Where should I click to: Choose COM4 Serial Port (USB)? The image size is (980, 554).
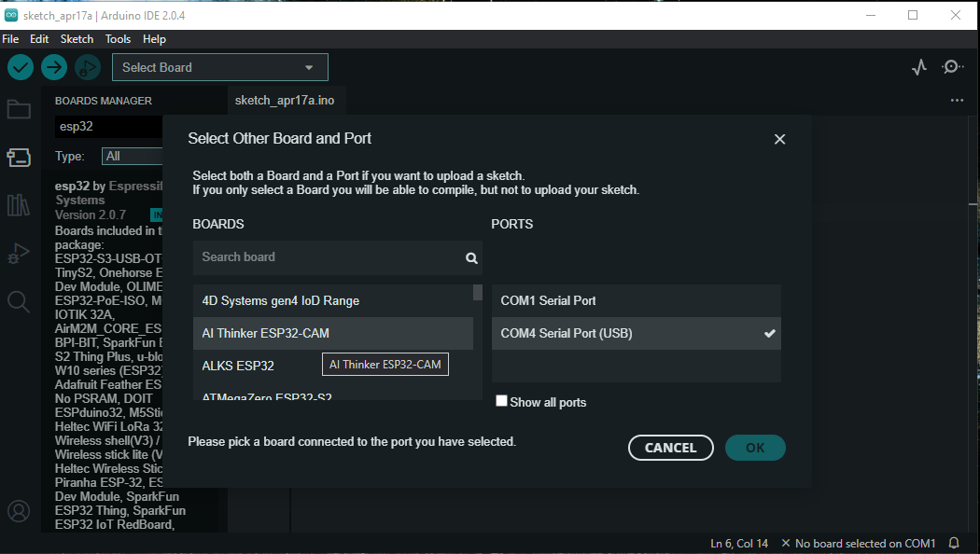(x=637, y=334)
